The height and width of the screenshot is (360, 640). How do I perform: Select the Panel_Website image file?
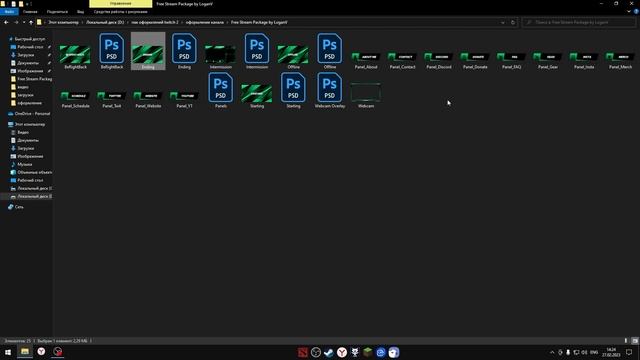148,99
